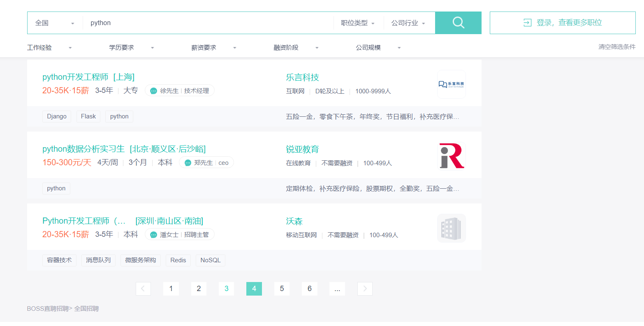The height and width of the screenshot is (326, 644).
Task: Open the 沃森 placeholder building logo
Action: click(451, 228)
